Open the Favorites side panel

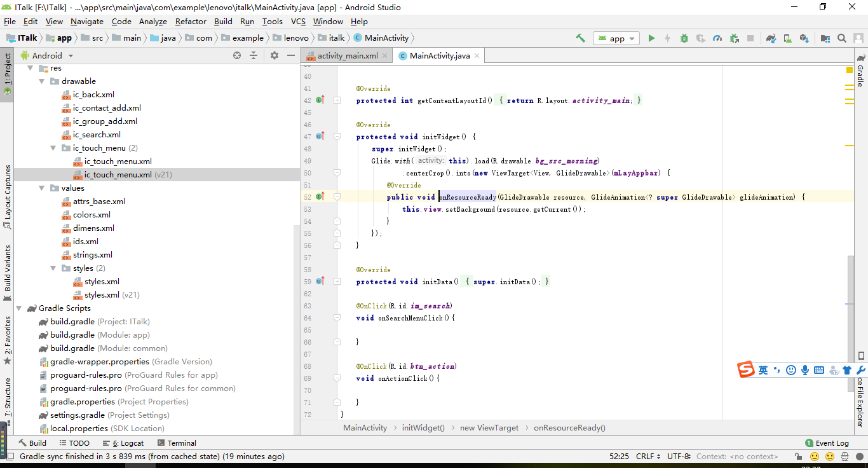7,340
